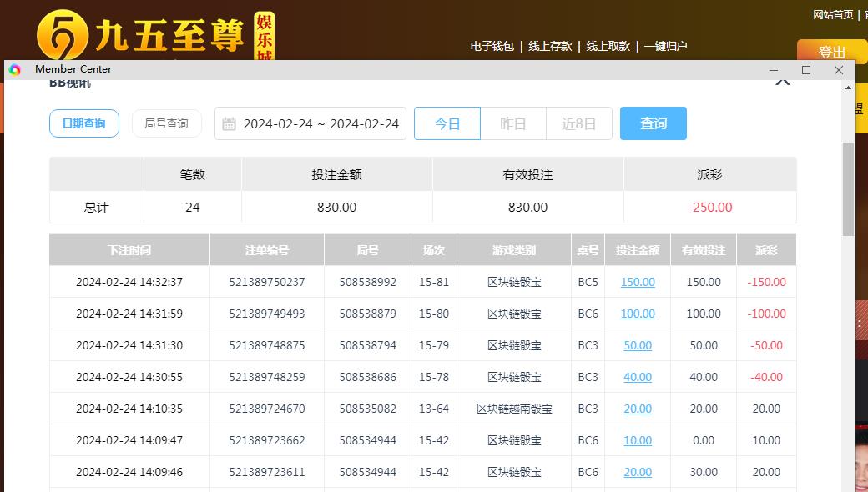Click the 一键归户 link

665,47
